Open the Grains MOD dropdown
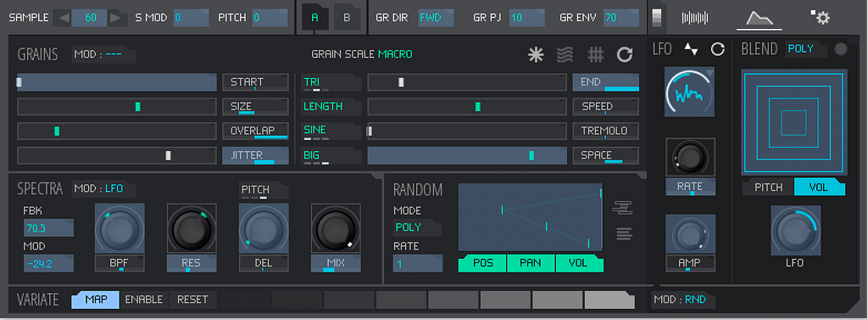This screenshot has height=320, width=868. [103, 55]
